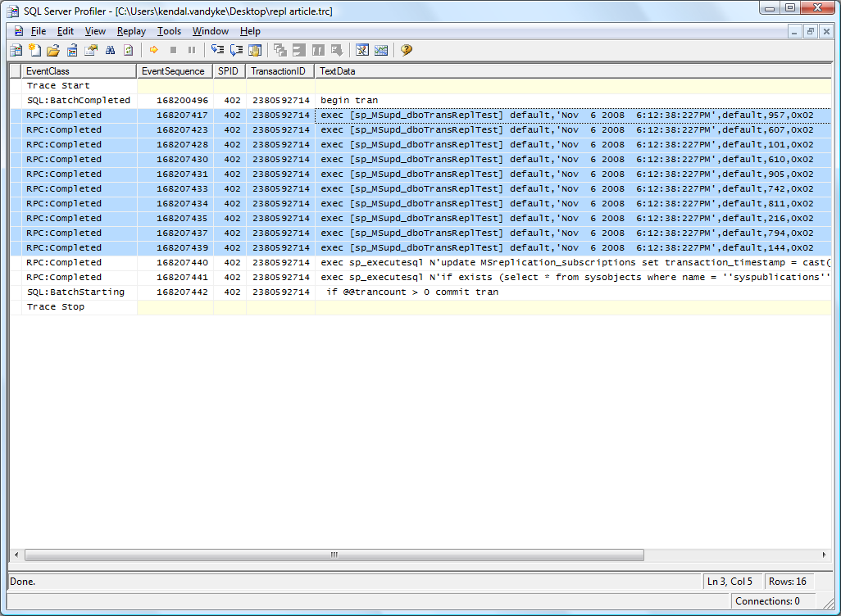Select row with EventSequence 168207437
Image resolution: width=841 pixels, height=616 pixels.
coord(420,233)
